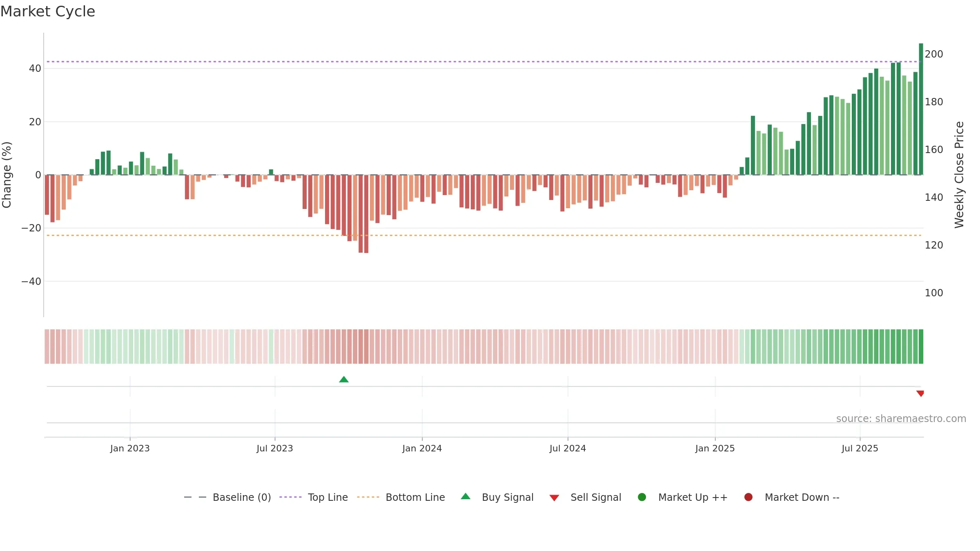980x551 pixels.
Task: Click the Change (%) axis title
Action: coord(7,175)
